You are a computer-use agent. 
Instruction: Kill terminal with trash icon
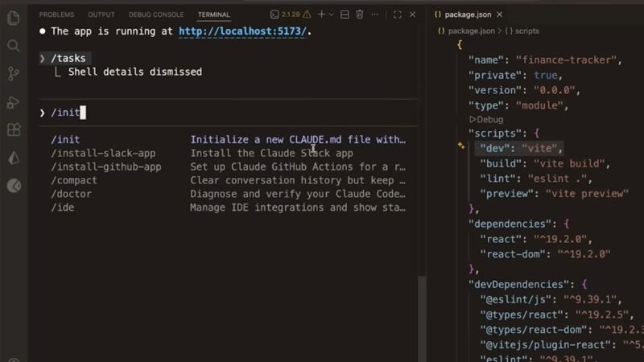point(360,14)
